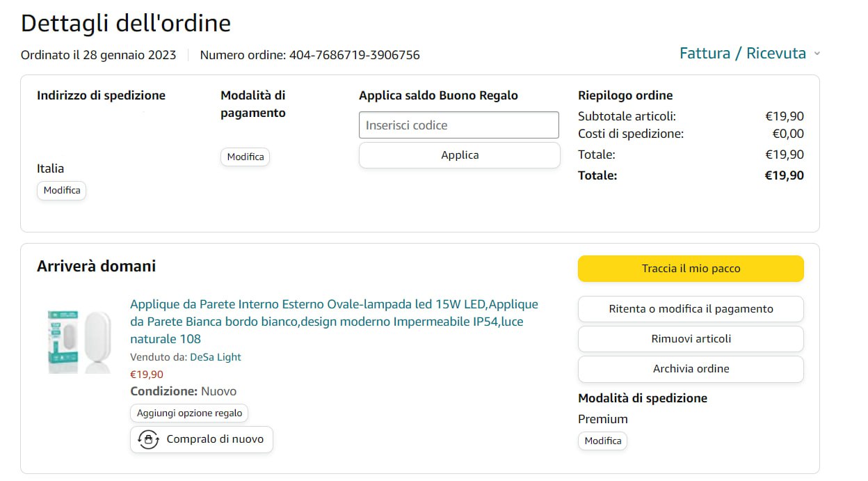Open the Fattura / Ricevuta menu text
868x481 pixels.
[x=742, y=54]
